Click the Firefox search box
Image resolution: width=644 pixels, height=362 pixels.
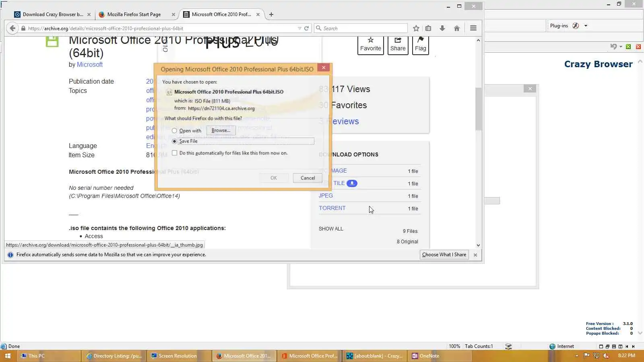(x=361, y=28)
